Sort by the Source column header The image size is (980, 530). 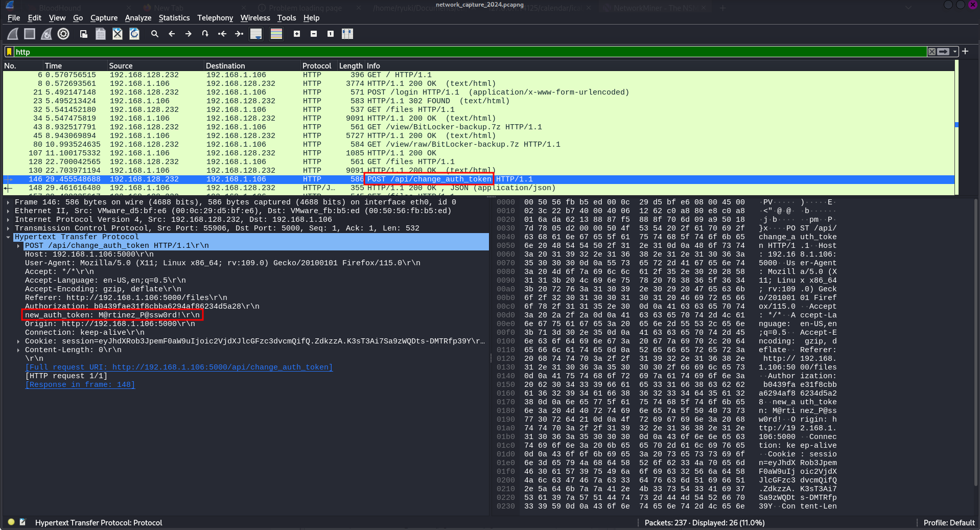(155, 66)
